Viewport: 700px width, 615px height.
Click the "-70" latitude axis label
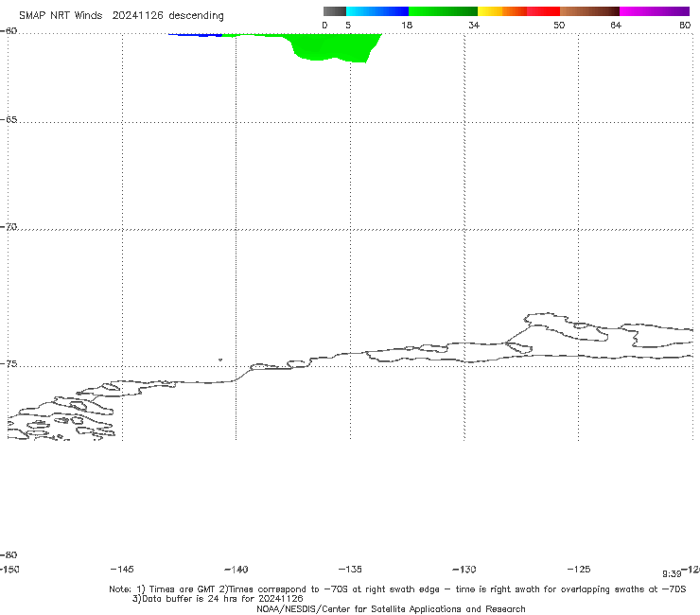click(x=9, y=227)
